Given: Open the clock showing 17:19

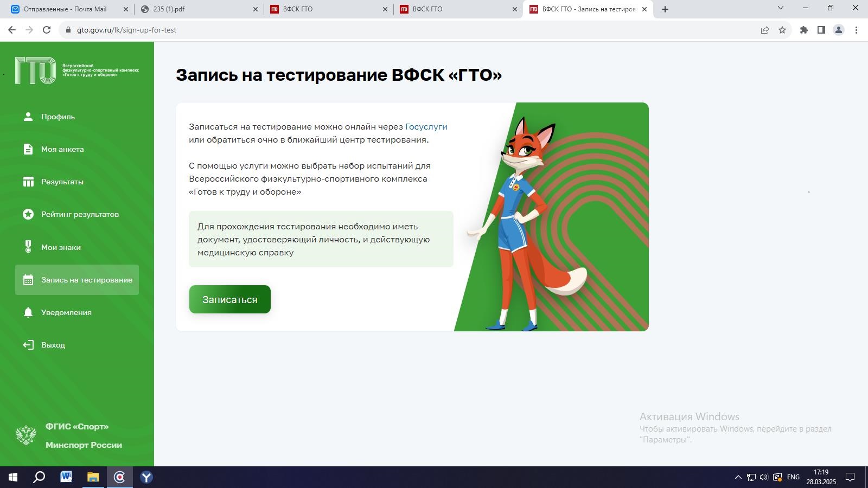Looking at the screenshot, I should point(821,477).
